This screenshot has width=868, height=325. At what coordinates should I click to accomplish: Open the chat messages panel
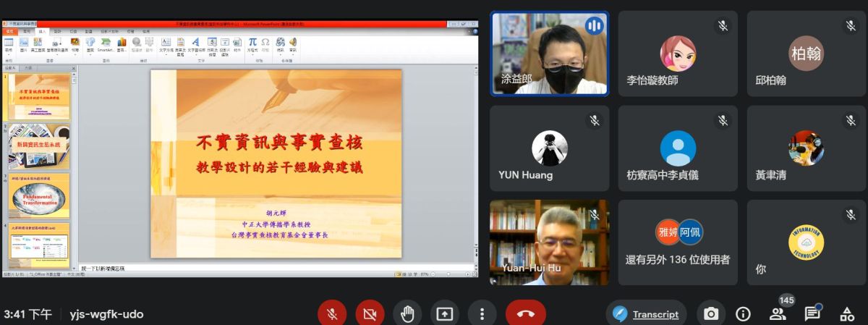(x=812, y=313)
